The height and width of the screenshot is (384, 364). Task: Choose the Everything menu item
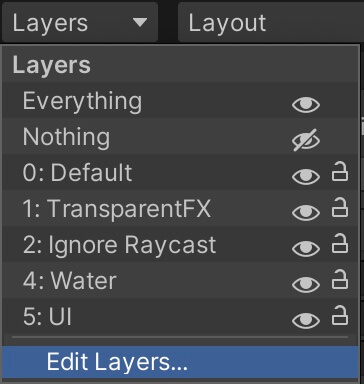pos(180,101)
